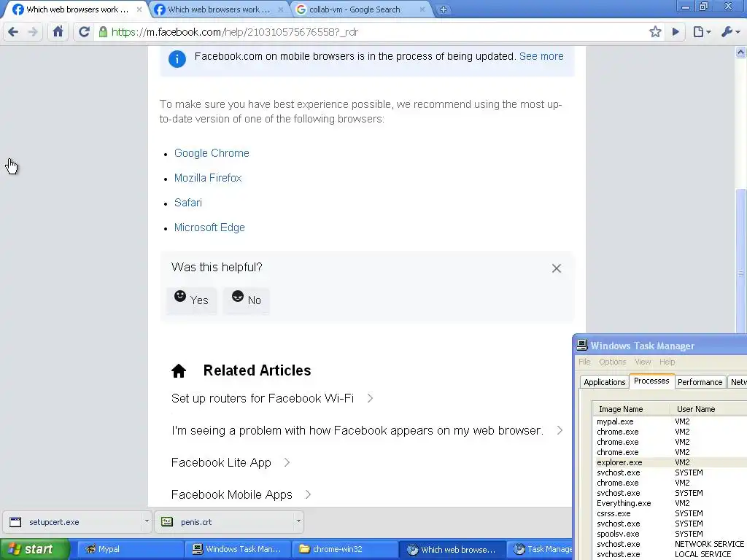Click chevron beside Facebook Lite App

pyautogui.click(x=287, y=462)
